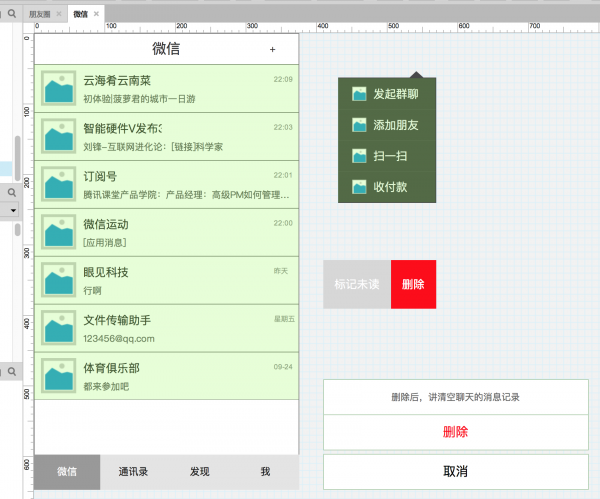Click the preview starting with 刘锋-互联网进化论
600x499 pixels.
coord(153,147)
